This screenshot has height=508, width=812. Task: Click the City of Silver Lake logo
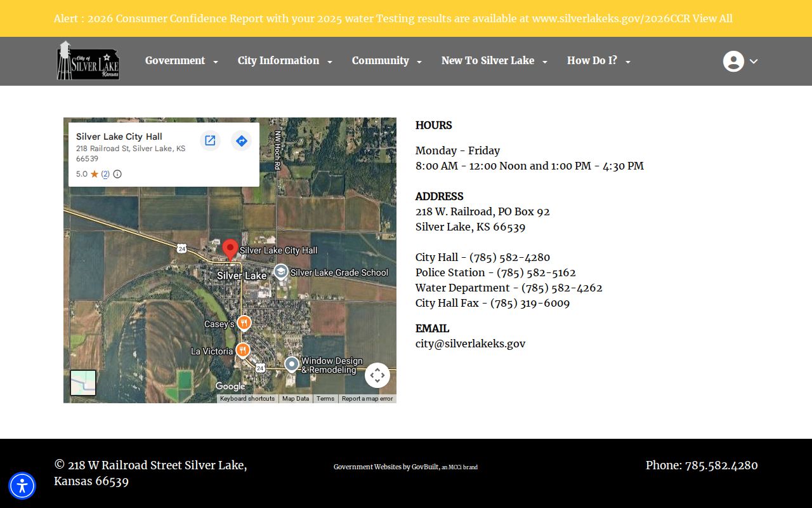coord(88,60)
